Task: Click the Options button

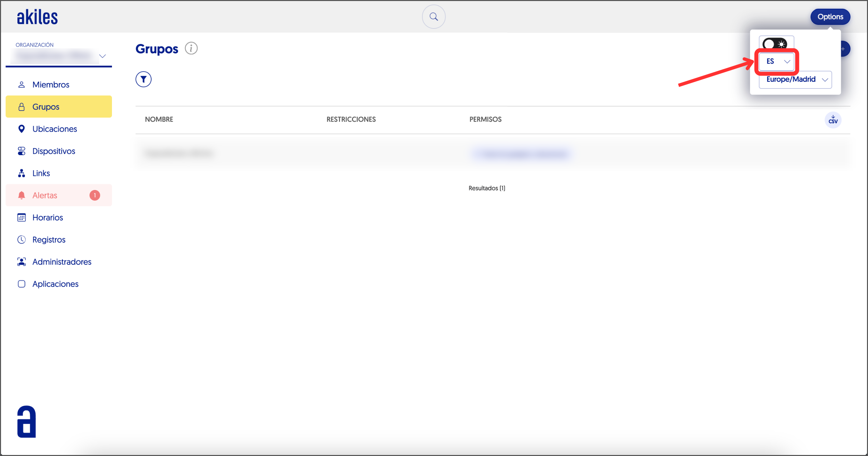Action: (x=830, y=17)
